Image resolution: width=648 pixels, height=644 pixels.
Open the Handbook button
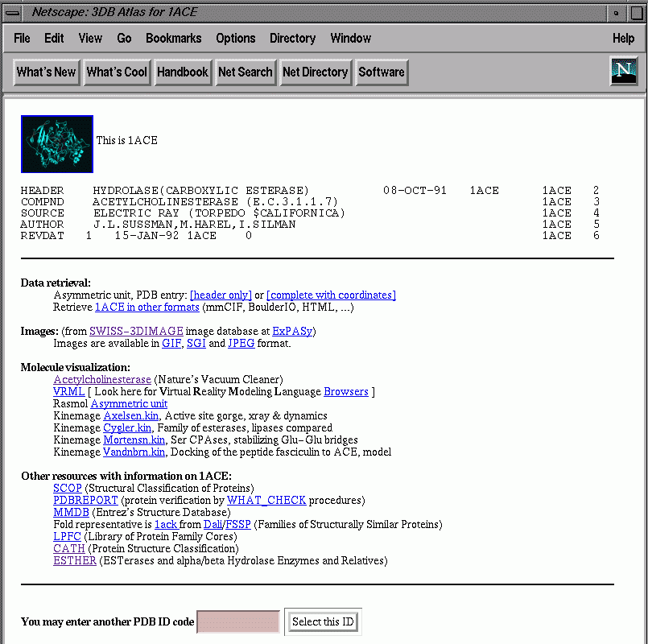pos(183,72)
